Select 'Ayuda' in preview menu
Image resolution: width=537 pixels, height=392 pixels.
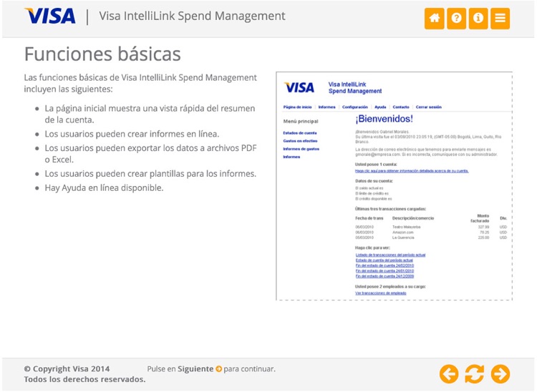(x=380, y=107)
